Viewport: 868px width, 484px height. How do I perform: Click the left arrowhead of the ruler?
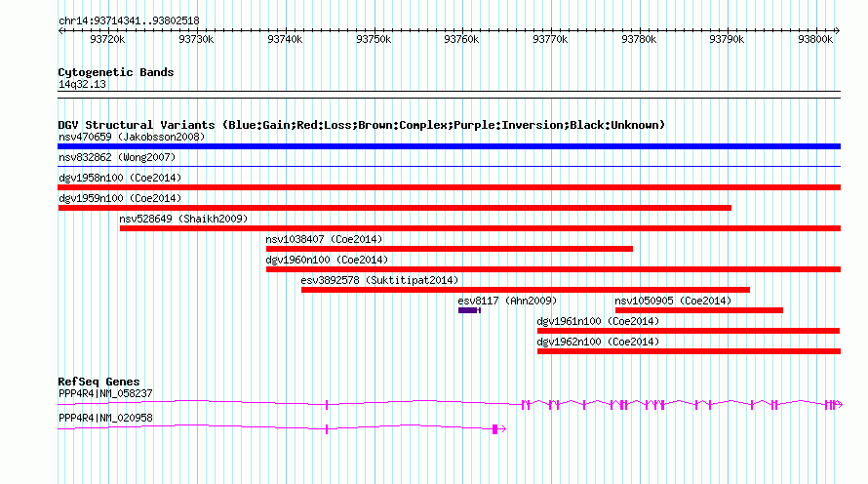[60, 31]
